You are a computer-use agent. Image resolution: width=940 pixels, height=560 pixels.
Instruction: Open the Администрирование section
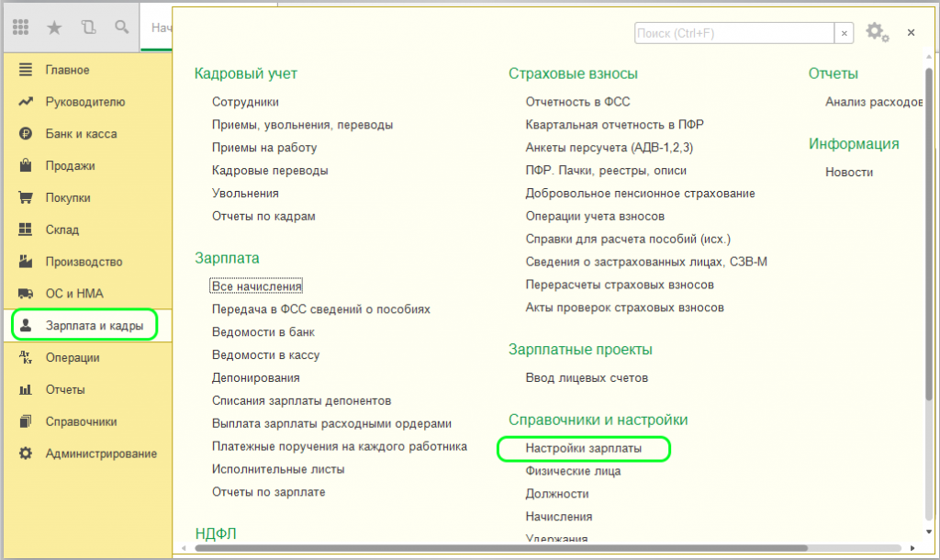point(101,454)
